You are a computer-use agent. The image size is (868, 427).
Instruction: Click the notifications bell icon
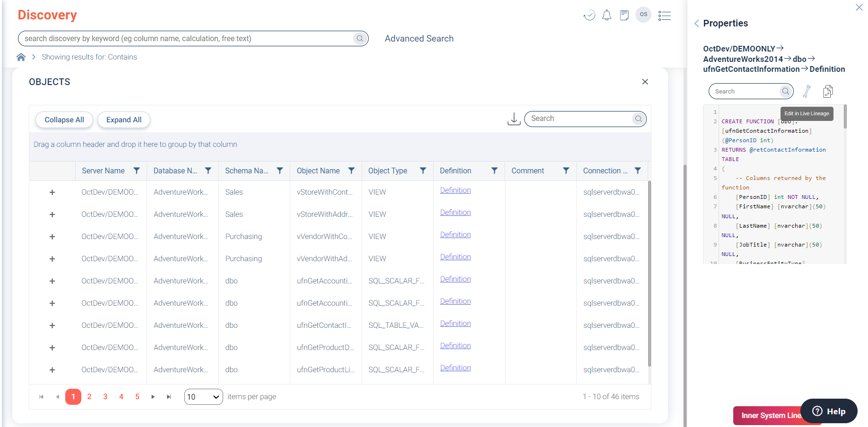pyautogui.click(x=607, y=16)
